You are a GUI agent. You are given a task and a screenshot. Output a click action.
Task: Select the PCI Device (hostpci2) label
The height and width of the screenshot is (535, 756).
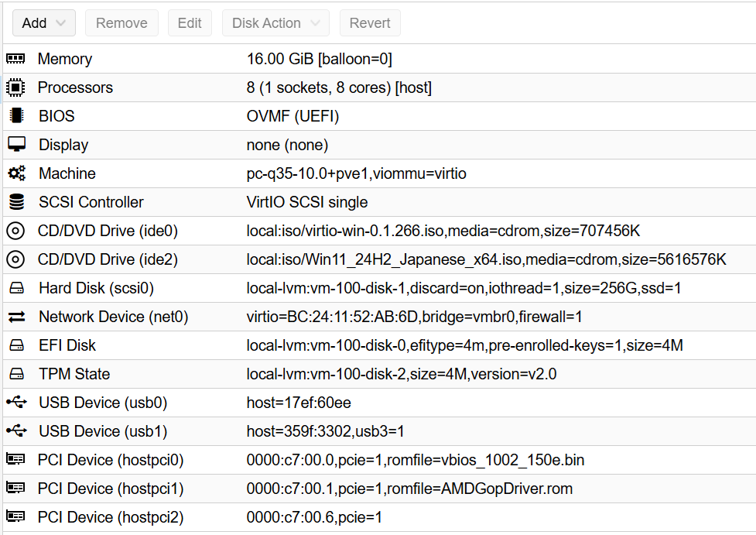(x=111, y=517)
